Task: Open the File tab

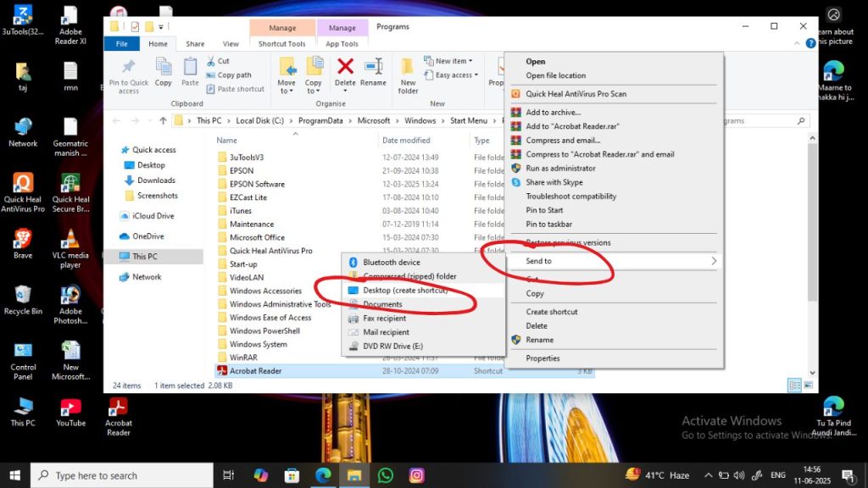Action: pos(122,44)
